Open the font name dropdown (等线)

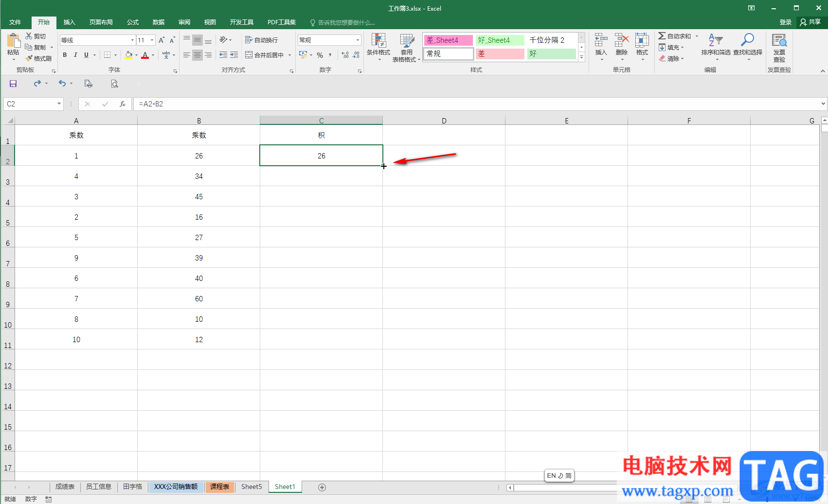(x=132, y=40)
